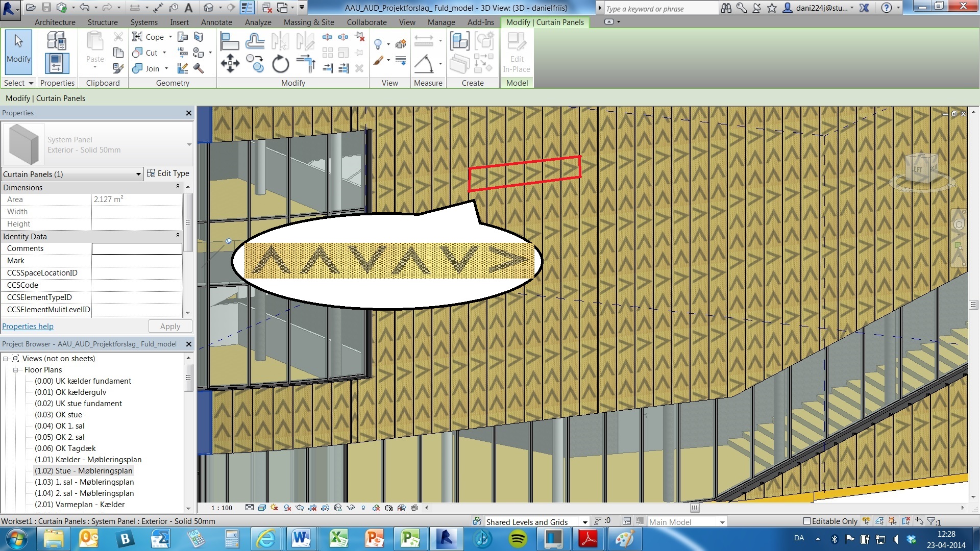Open the Properties help link
Image resolution: width=980 pixels, height=551 pixels.
click(28, 326)
